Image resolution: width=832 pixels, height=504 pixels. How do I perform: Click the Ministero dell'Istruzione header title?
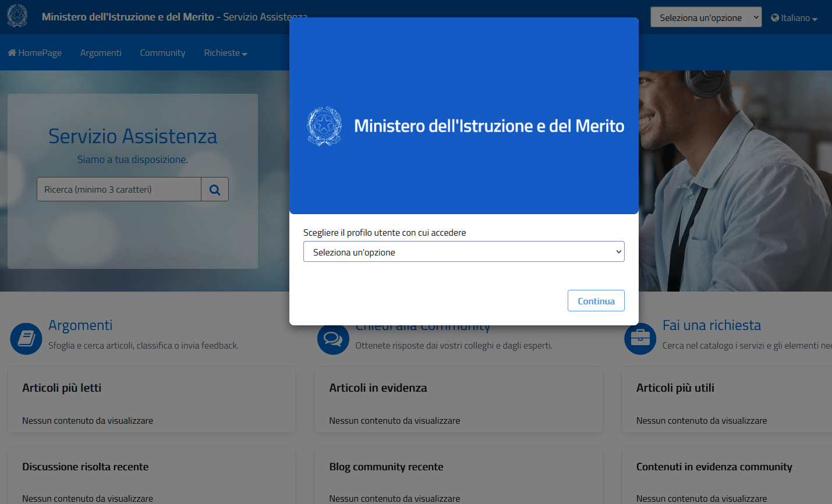tap(128, 17)
